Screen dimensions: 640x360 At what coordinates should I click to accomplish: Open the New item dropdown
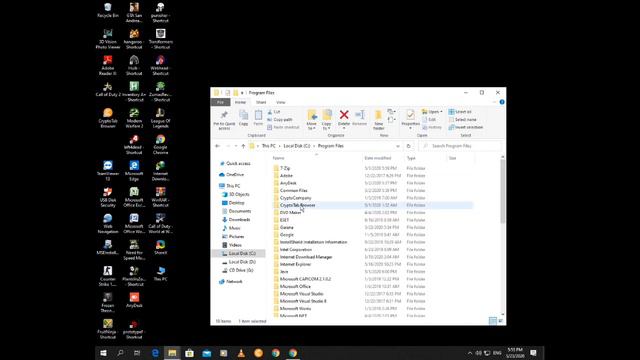click(391, 112)
